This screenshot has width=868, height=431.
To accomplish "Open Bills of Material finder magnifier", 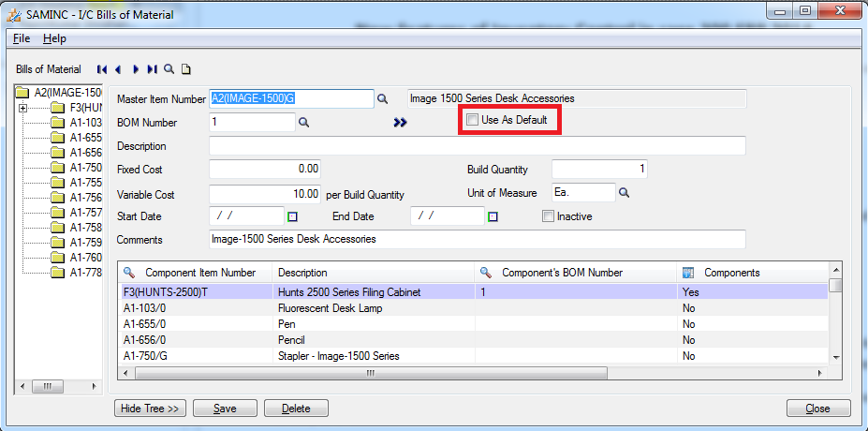I will [169, 69].
